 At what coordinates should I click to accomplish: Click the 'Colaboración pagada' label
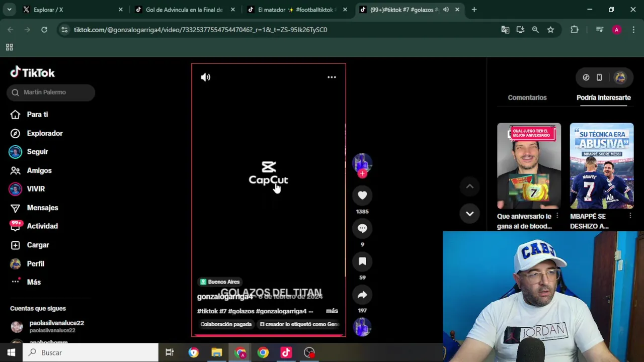click(x=226, y=324)
